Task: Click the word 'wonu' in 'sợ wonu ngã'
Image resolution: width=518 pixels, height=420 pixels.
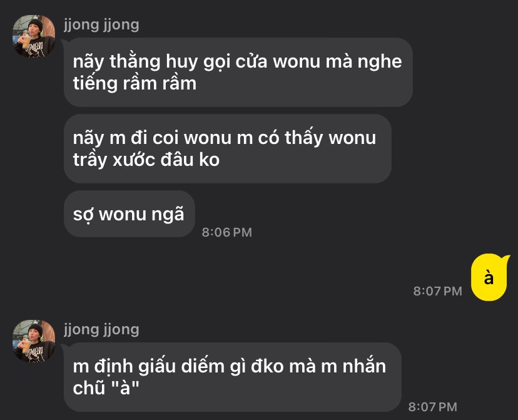Action: tap(123, 215)
